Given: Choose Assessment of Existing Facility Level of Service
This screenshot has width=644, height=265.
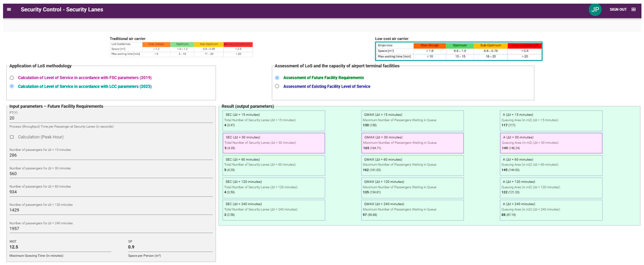Looking at the screenshot, I should click(x=277, y=86).
